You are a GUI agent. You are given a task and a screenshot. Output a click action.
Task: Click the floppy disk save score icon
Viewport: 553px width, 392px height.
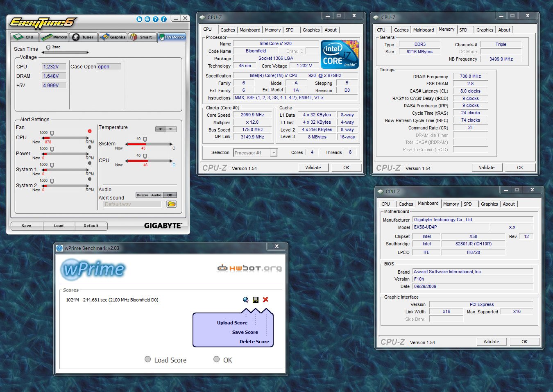[256, 300]
